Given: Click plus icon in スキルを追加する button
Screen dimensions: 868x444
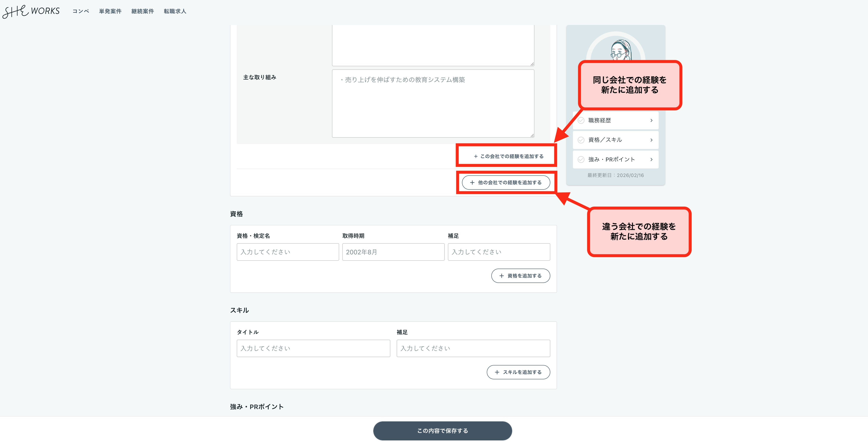Looking at the screenshot, I should point(497,372).
